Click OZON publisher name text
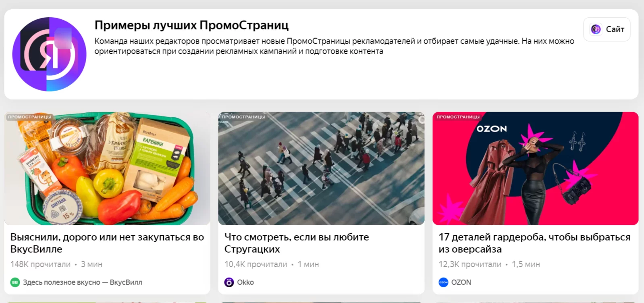644x303 pixels. 461,282
